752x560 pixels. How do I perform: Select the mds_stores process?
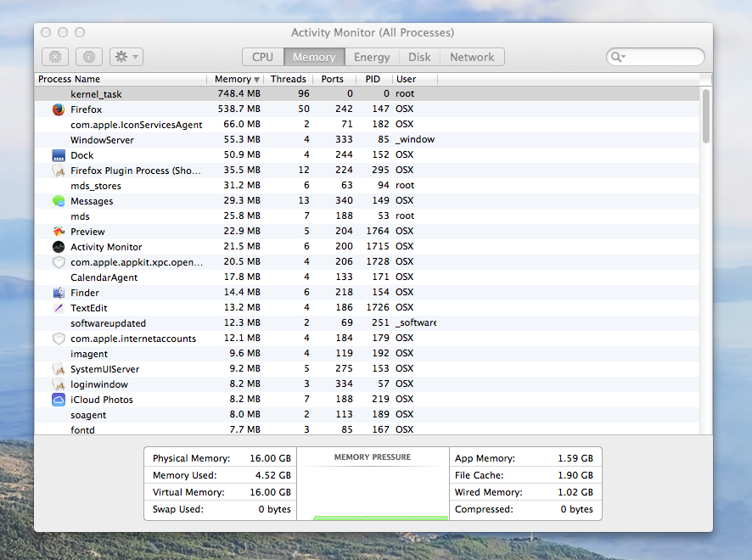[x=96, y=186]
